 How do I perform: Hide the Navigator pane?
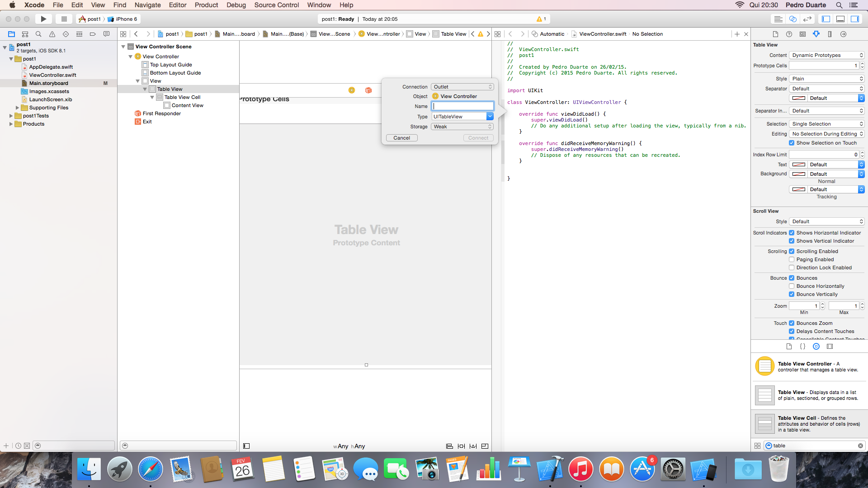tap(826, 19)
